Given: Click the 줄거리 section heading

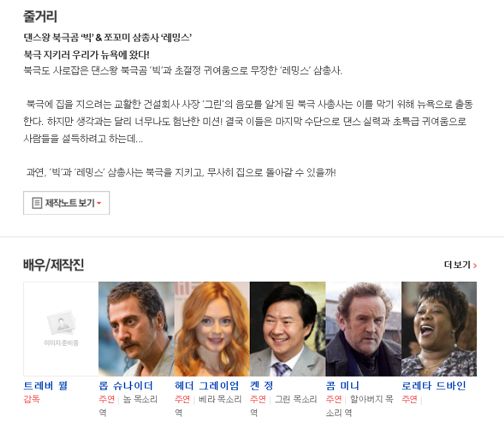Looking at the screenshot, I should [x=40, y=16].
